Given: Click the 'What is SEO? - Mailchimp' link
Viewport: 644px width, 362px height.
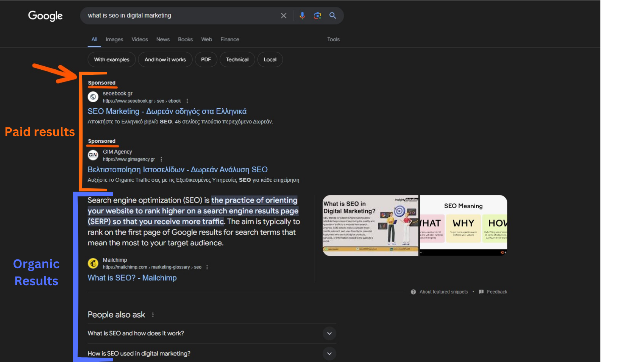Looking at the screenshot, I should click(132, 278).
